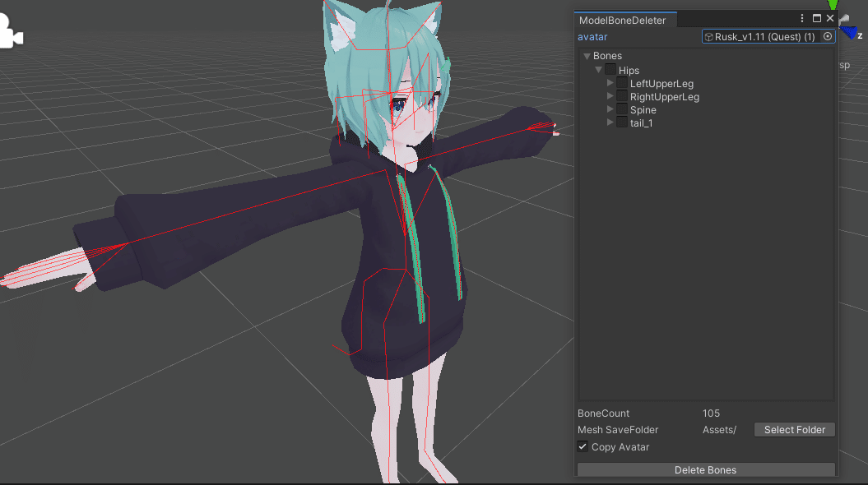Check the LeftUpperLeg bone checkbox

622,83
